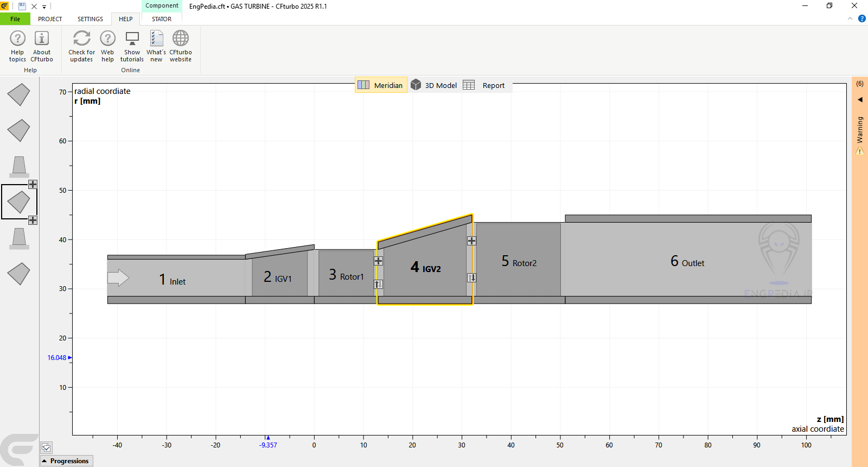Toggle the options checklist button below the diagram
This screenshot has width=868, height=467.
click(x=47, y=447)
